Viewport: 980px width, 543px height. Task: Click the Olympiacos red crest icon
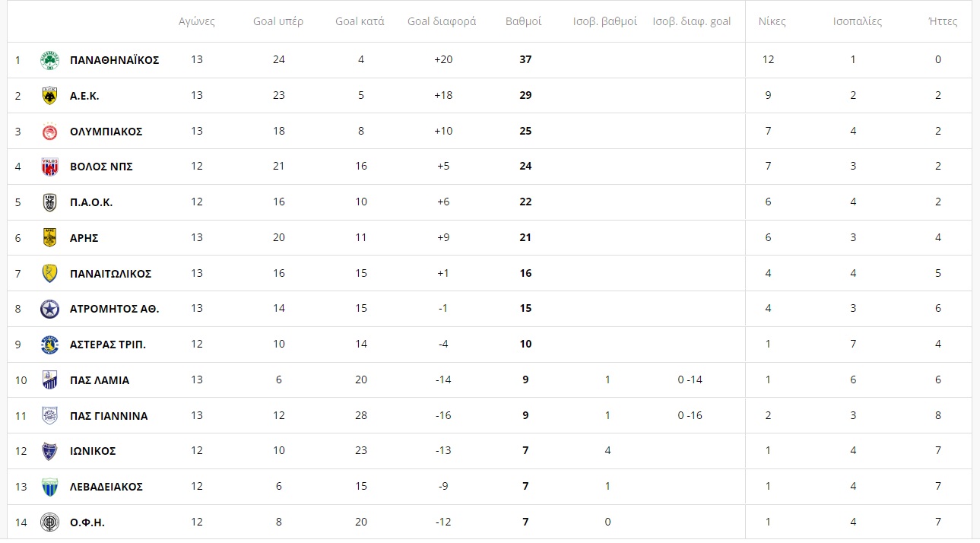pyautogui.click(x=49, y=132)
